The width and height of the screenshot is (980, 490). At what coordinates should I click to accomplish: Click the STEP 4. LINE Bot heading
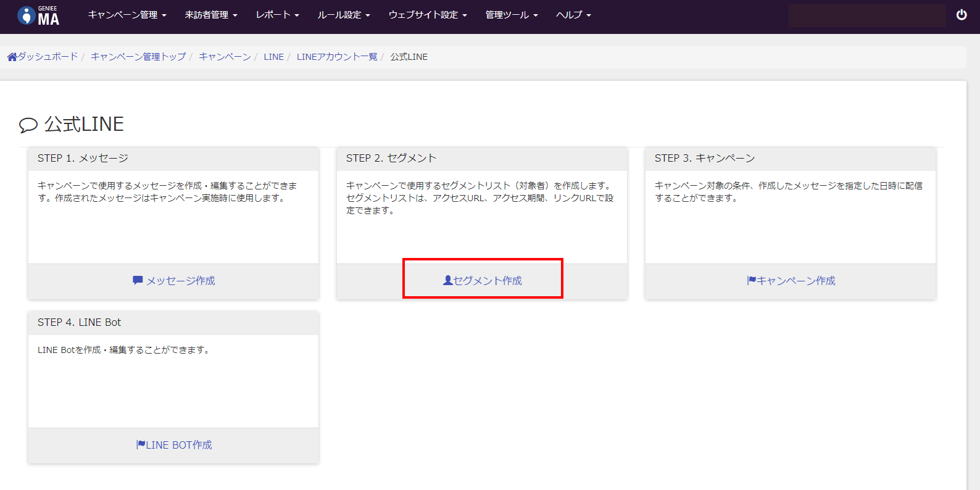click(x=79, y=323)
